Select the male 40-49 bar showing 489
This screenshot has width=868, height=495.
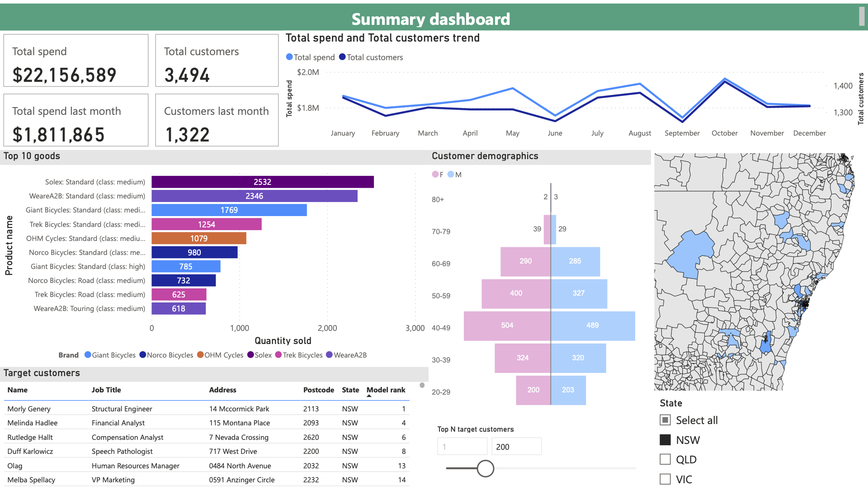[593, 325]
